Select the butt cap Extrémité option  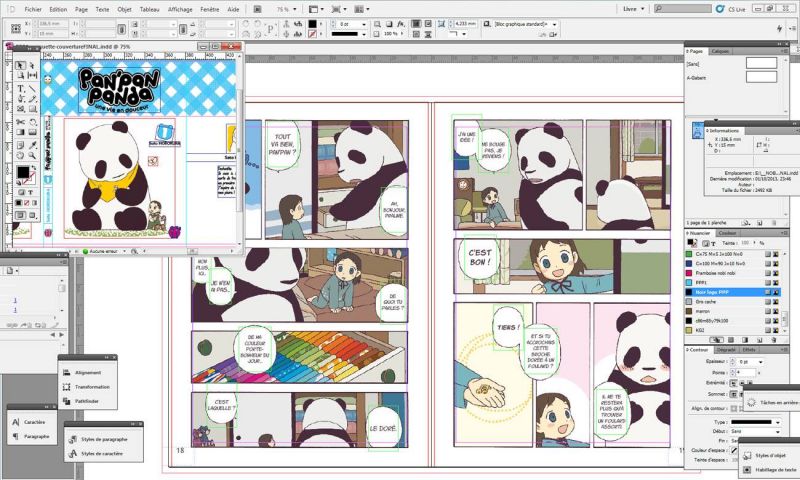tap(733, 383)
